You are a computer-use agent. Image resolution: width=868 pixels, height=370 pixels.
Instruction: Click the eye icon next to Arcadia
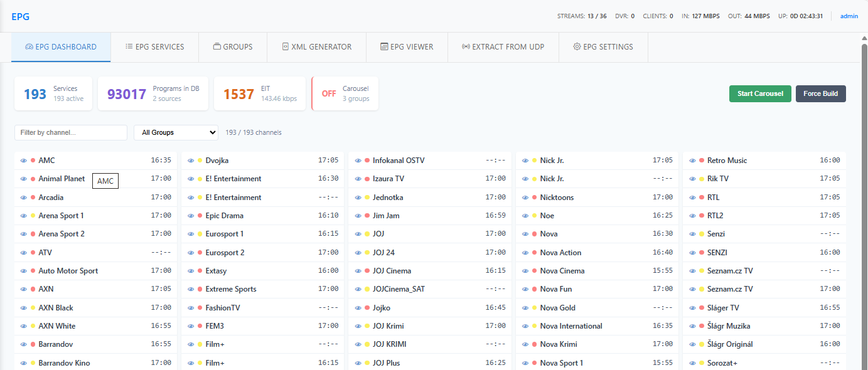(23, 198)
